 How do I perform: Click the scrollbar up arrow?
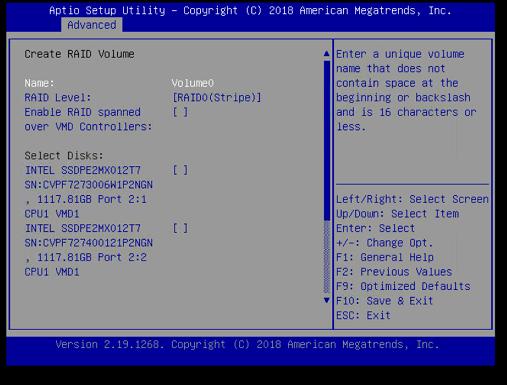click(x=327, y=54)
